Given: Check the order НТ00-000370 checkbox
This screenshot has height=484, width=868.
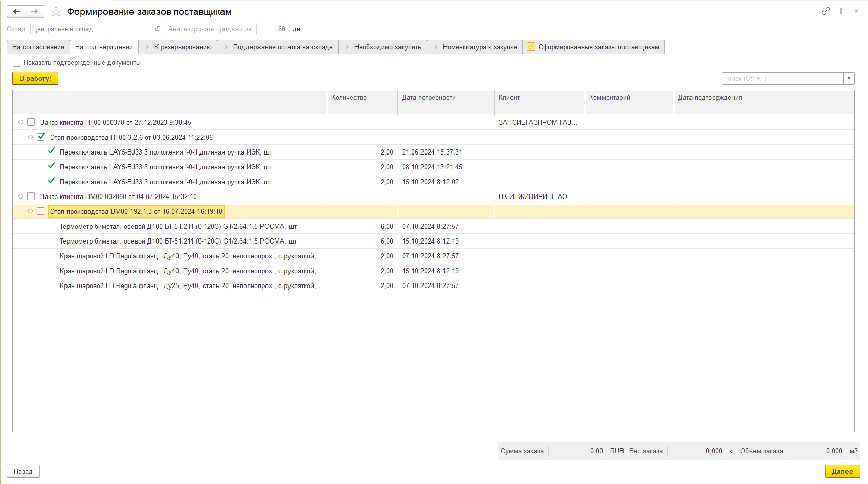Looking at the screenshot, I should coord(31,122).
